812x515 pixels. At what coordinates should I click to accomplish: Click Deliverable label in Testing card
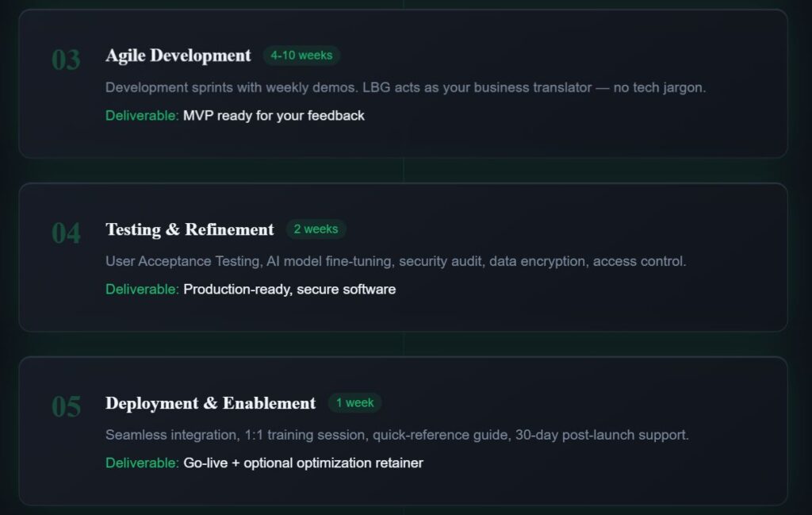142,290
